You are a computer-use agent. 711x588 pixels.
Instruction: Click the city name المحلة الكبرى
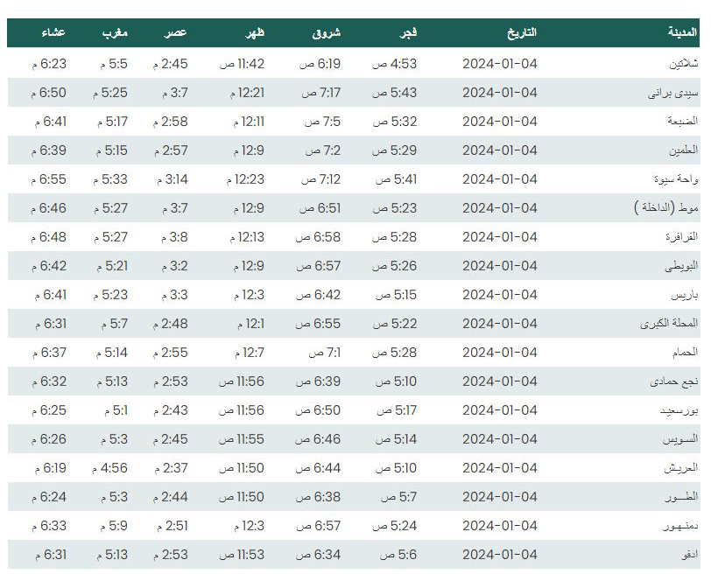click(x=669, y=324)
